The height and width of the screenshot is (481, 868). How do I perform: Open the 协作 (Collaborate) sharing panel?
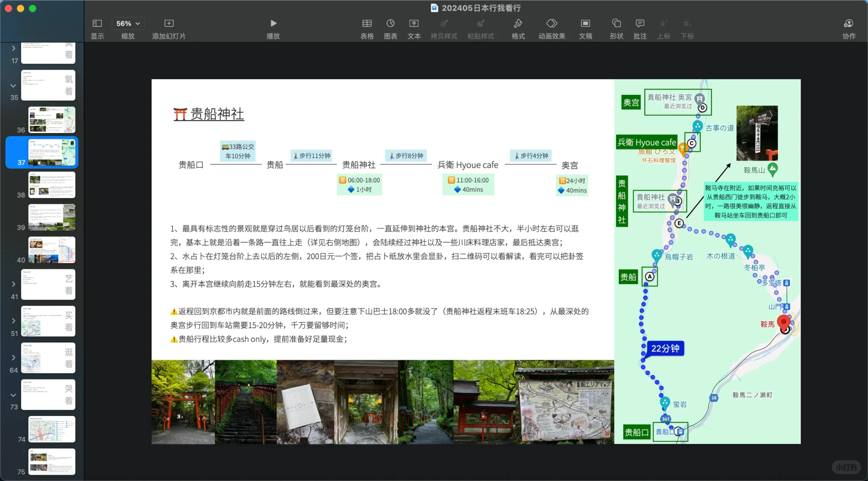848,28
